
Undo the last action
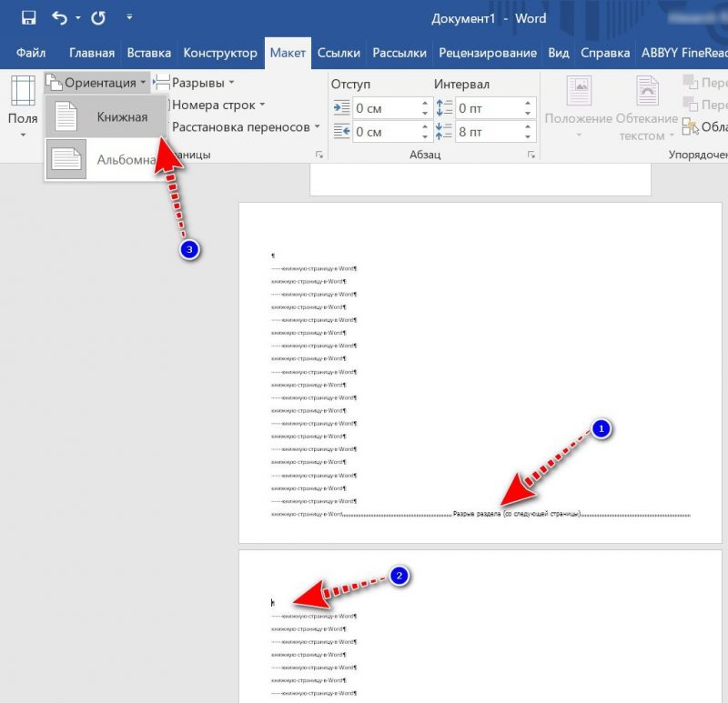point(59,17)
